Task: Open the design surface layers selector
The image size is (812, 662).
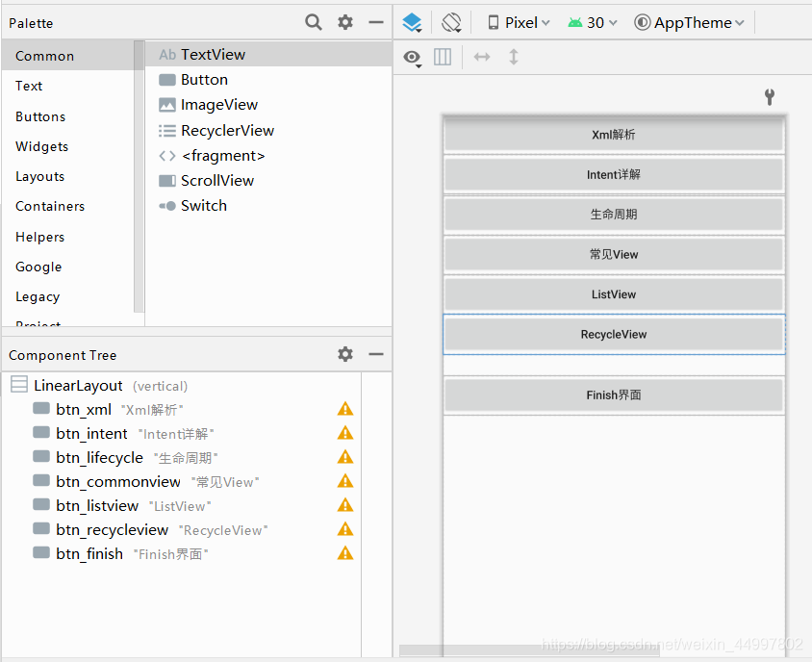Action: coord(412,23)
